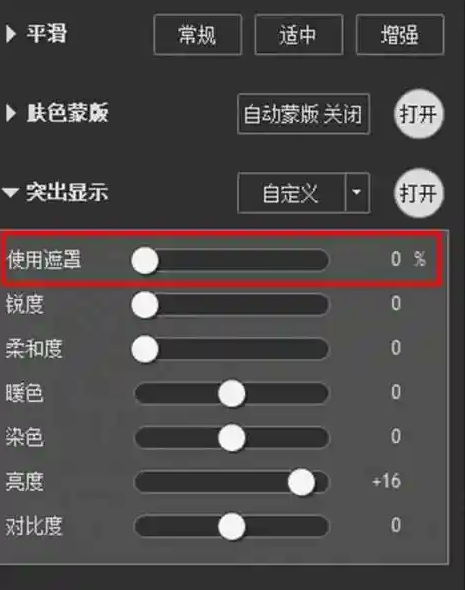Select the 增强 smoothing preset
465x590 pixels.
[x=400, y=35]
